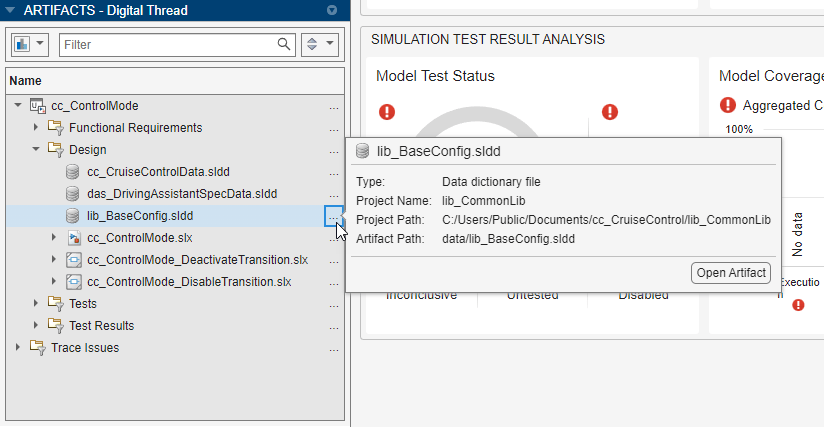Select cc_ControlMode.slx tree item
Image resolution: width=824 pixels, height=427 pixels.
pyautogui.click(x=140, y=238)
